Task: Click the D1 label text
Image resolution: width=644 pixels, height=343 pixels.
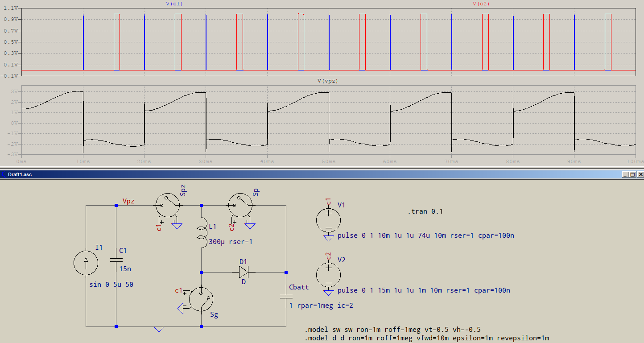Action: (244, 261)
